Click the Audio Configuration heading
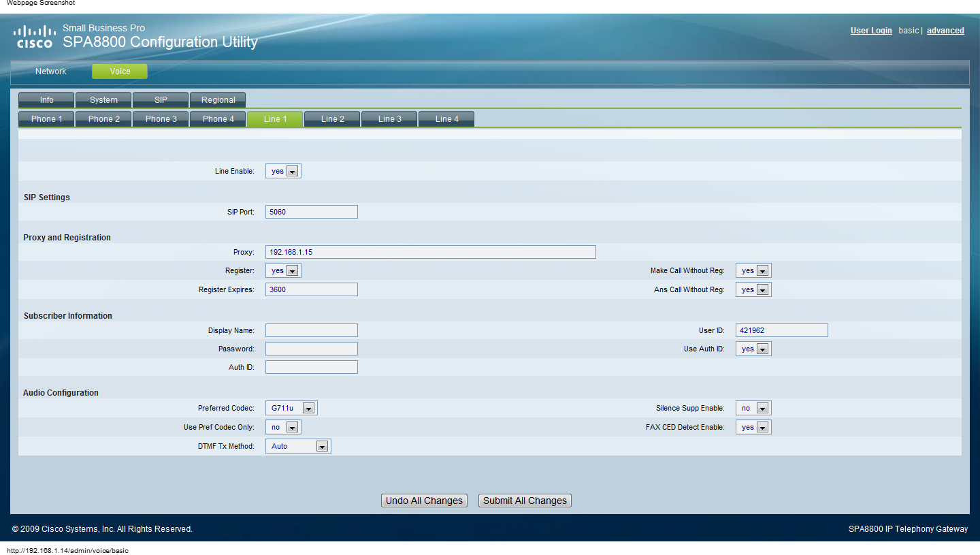This screenshot has height=555, width=980. (61, 393)
